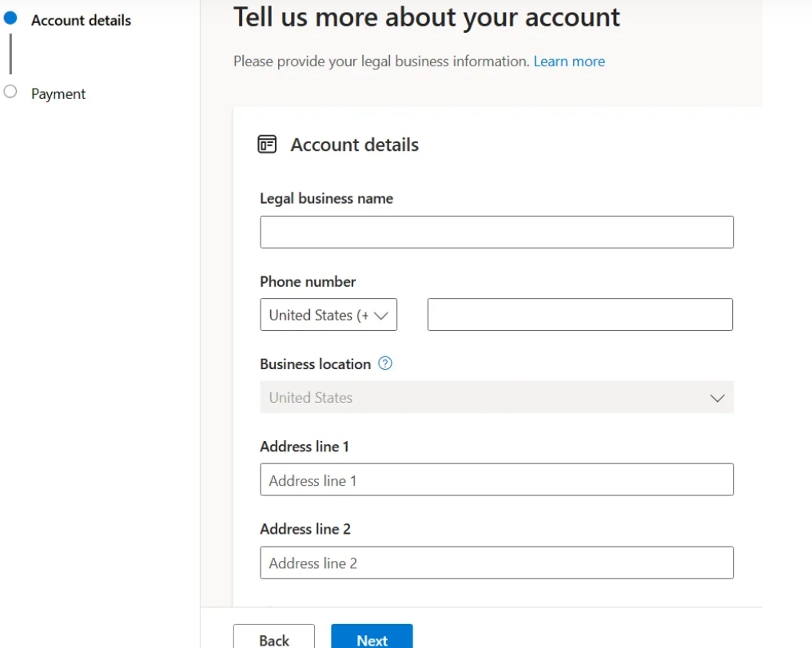This screenshot has height=648, width=812.
Task: Click the blue Next button
Action: tap(372, 637)
